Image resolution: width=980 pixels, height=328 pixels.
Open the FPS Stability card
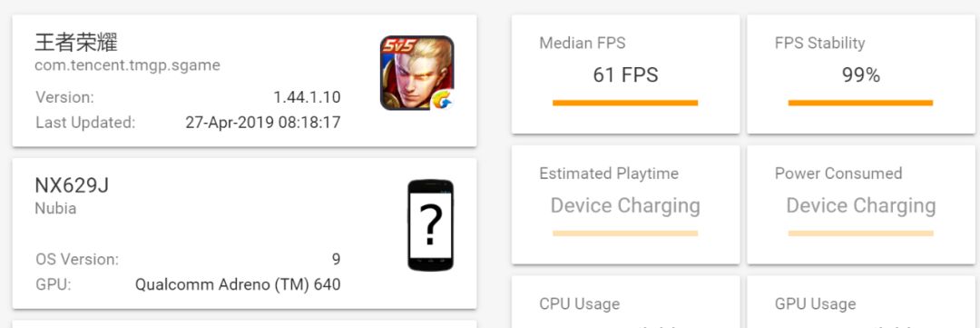click(861, 75)
